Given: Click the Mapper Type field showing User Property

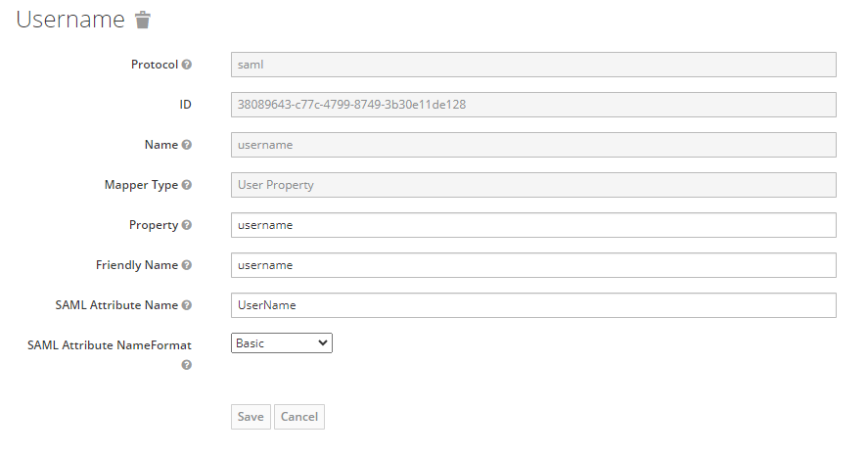Looking at the screenshot, I should pos(533,185).
